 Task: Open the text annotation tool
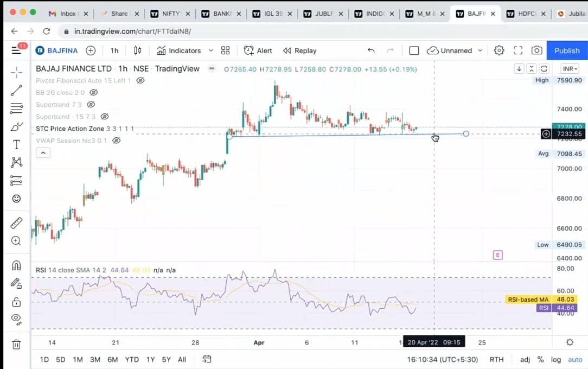click(x=16, y=144)
